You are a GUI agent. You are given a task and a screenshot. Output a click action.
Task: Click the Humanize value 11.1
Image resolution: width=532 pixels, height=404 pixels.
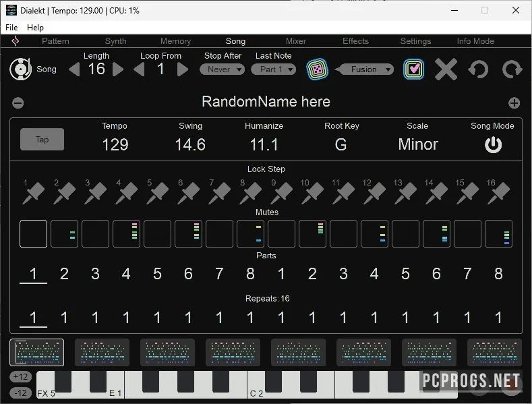(x=264, y=144)
